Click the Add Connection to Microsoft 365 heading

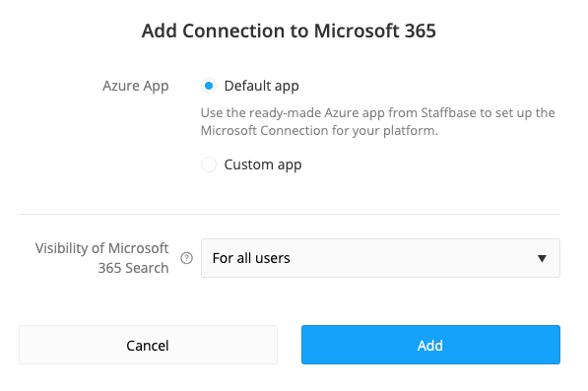tap(289, 31)
